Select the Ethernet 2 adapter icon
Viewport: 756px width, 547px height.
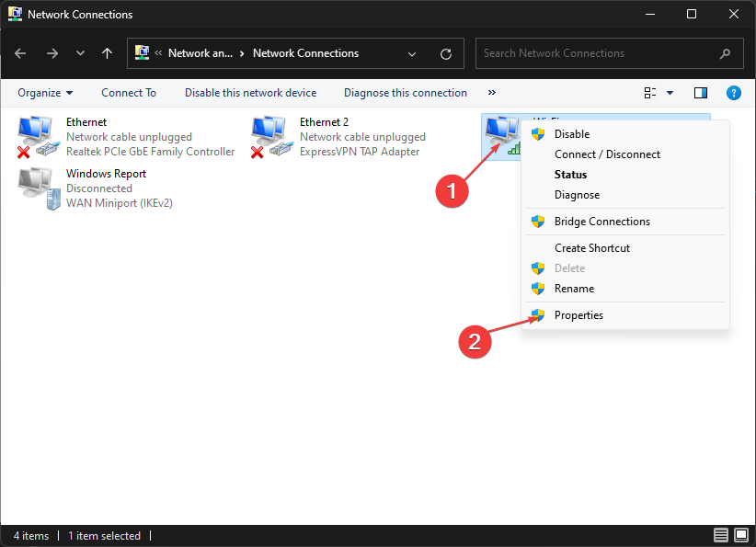pyautogui.click(x=271, y=136)
